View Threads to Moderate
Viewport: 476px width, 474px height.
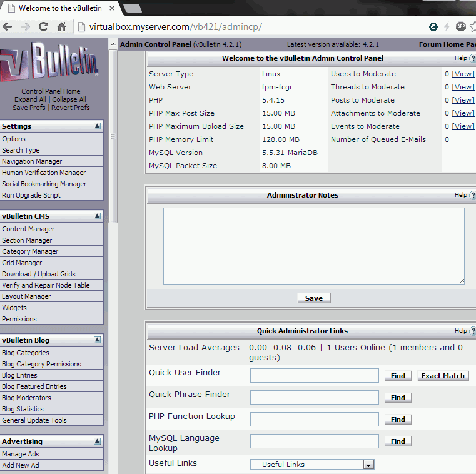[x=463, y=87]
